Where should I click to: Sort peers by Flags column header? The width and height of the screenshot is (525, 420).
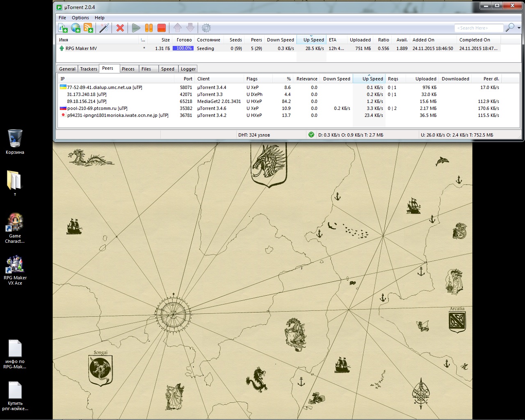pos(258,79)
